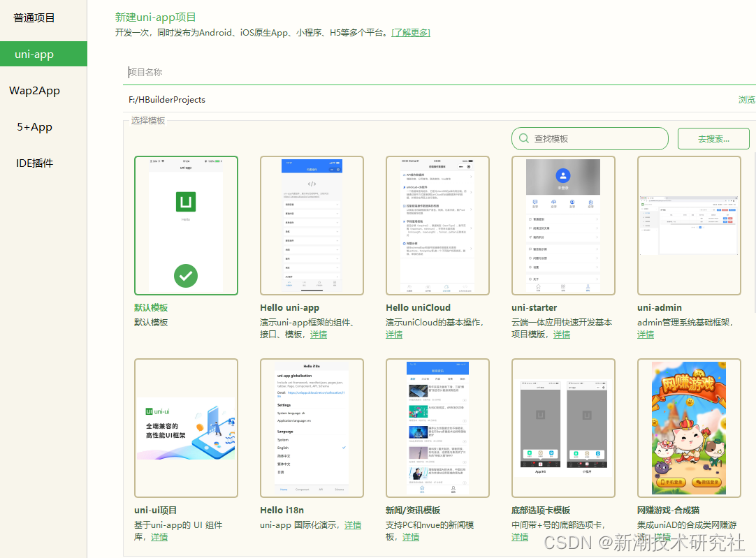This screenshot has height=558, width=756.
Task: Open the 了解更多 link
Action: coord(411,33)
